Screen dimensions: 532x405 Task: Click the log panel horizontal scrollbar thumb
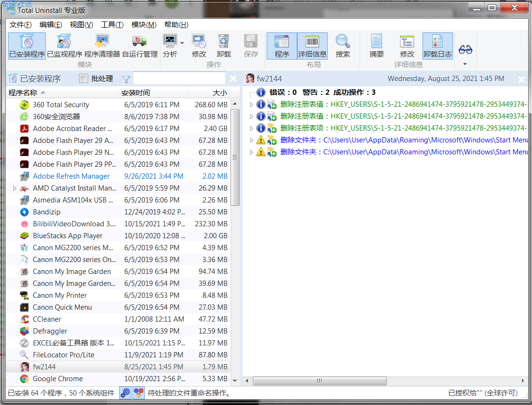click(x=320, y=381)
